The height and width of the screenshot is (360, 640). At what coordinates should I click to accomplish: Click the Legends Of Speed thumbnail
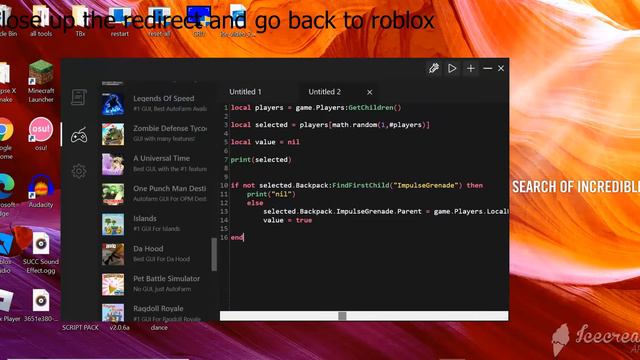(x=113, y=104)
